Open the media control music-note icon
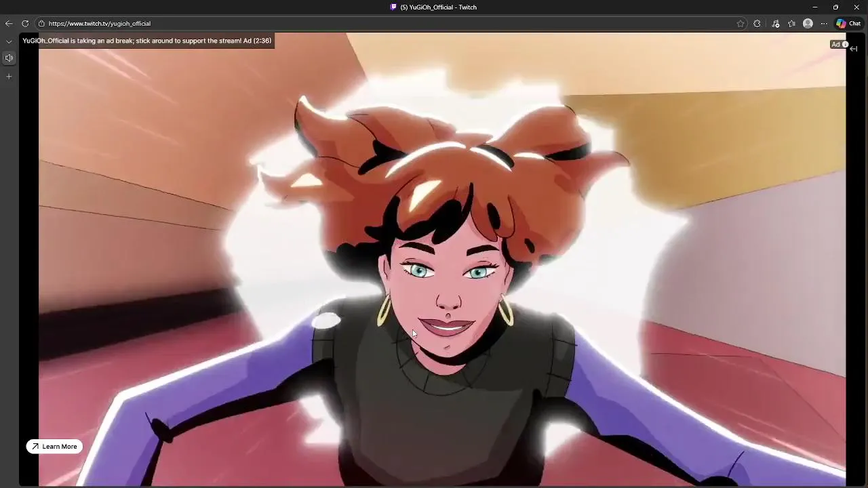The image size is (868, 488). pos(776,23)
